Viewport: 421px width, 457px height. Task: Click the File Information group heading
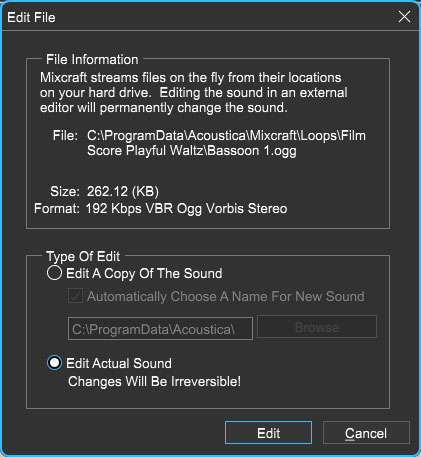coord(92,60)
